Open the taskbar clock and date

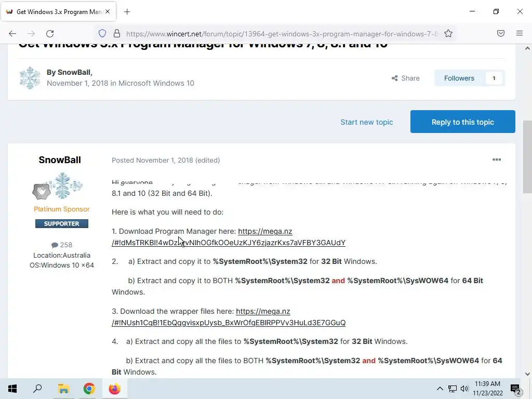point(487,389)
